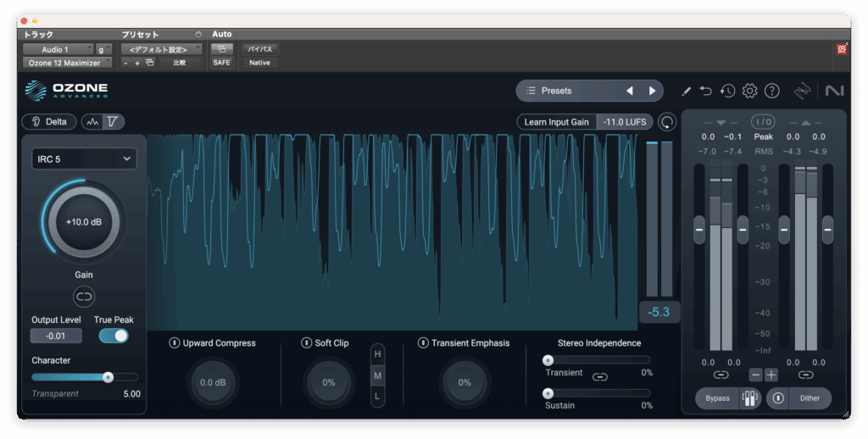Click the Character slider handle
Viewport: 868px width, 439px height.
click(x=108, y=377)
